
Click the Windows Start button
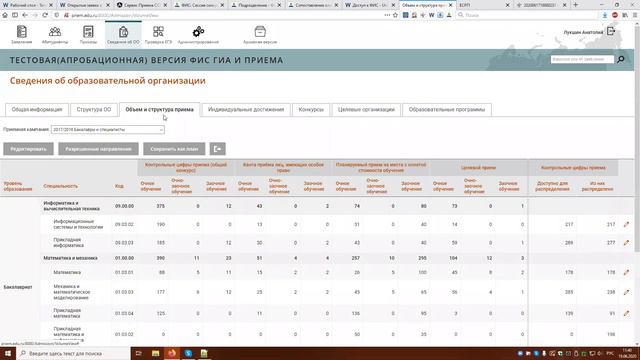point(8,353)
